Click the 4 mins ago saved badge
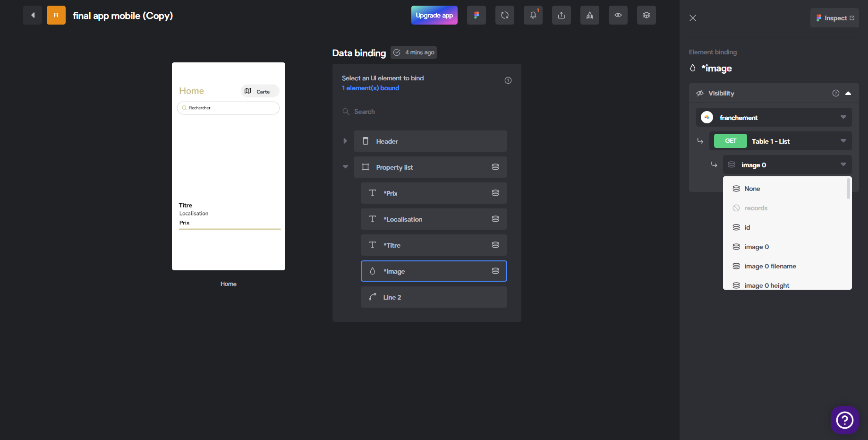 point(414,52)
